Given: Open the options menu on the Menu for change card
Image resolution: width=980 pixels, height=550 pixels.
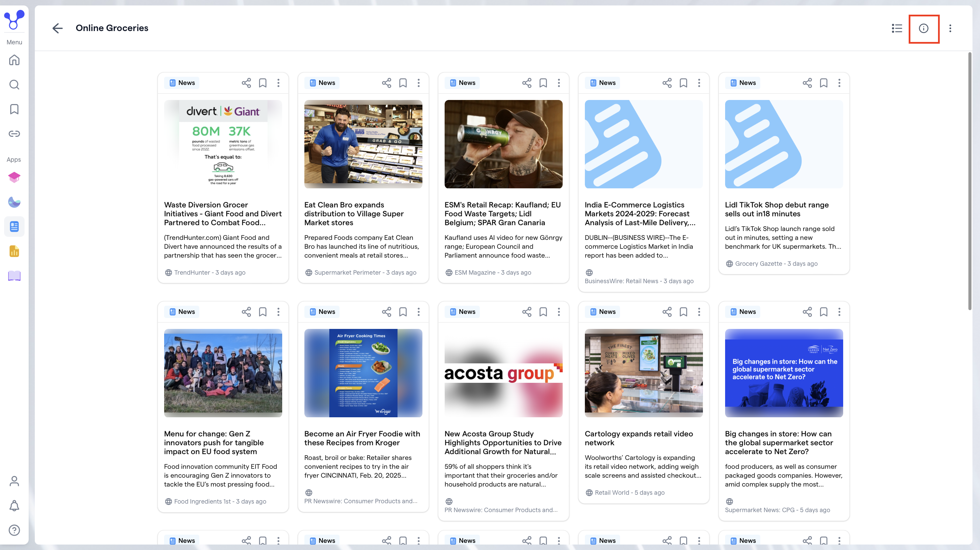Looking at the screenshot, I should coord(278,312).
